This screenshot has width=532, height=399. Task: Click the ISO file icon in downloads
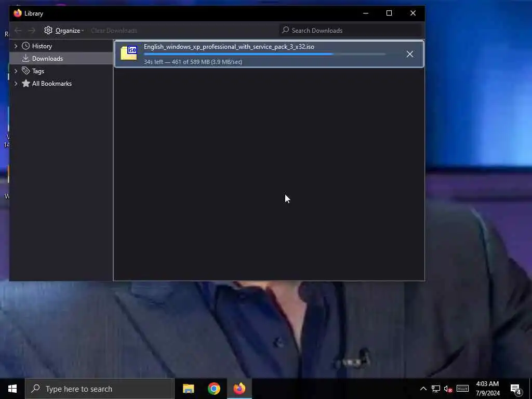pos(129,54)
